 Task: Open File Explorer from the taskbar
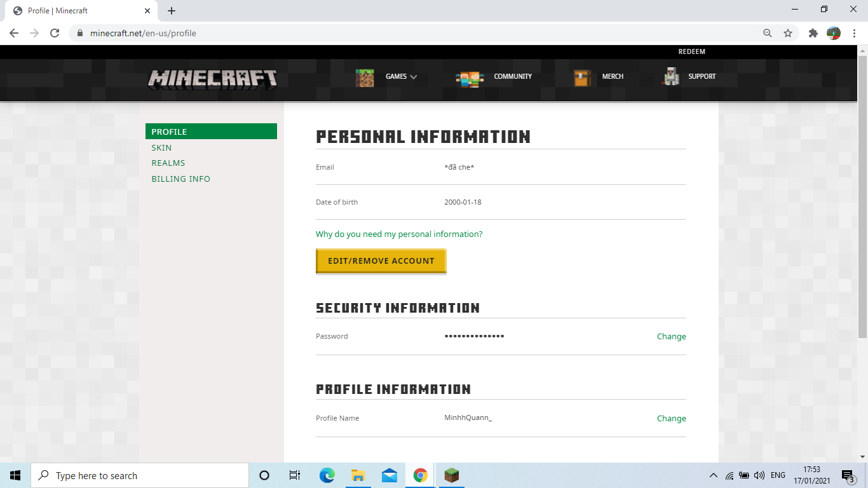pyautogui.click(x=358, y=475)
